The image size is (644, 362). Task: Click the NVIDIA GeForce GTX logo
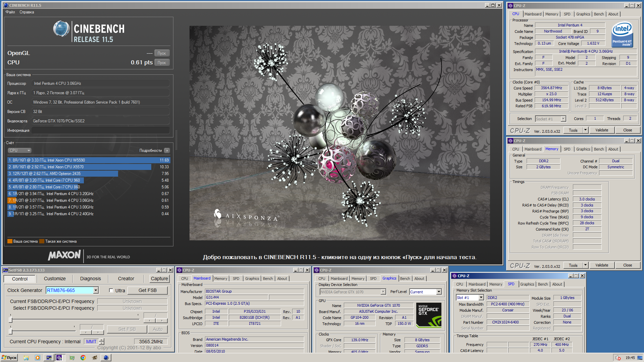pyautogui.click(x=429, y=315)
